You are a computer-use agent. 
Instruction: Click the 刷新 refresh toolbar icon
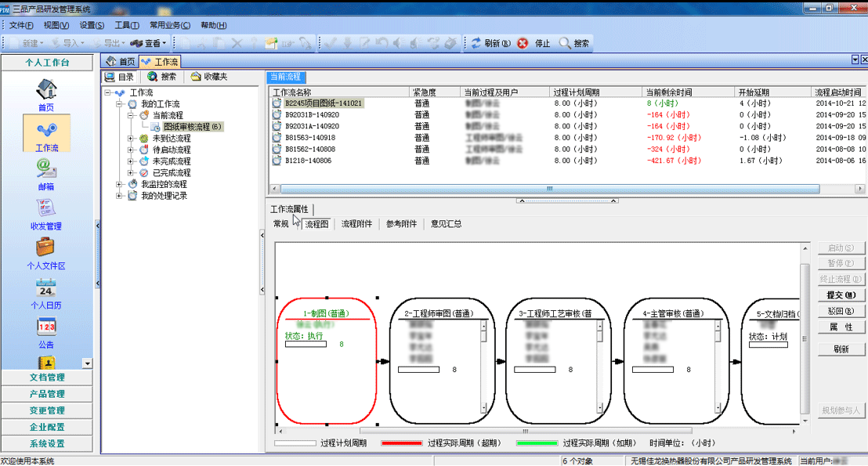click(x=476, y=43)
